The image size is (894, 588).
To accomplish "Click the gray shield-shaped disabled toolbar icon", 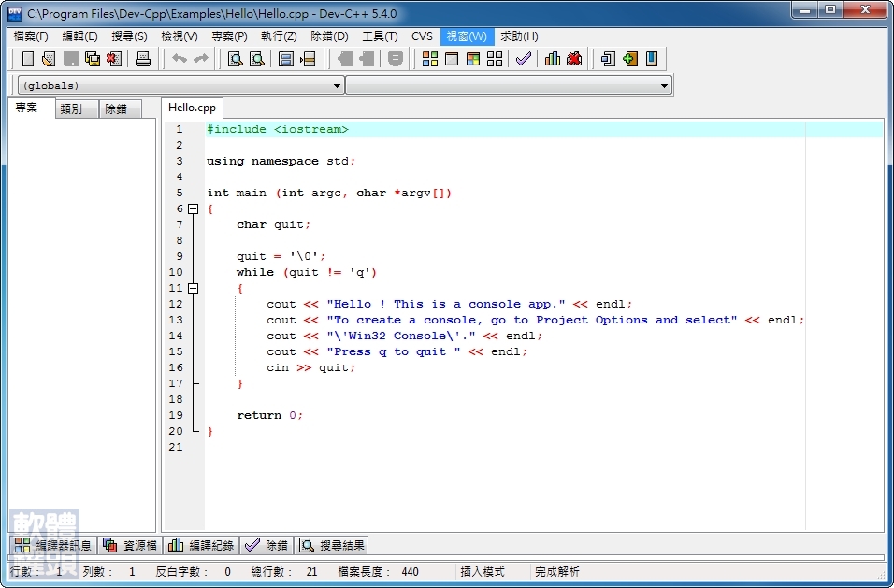I will pyautogui.click(x=396, y=59).
